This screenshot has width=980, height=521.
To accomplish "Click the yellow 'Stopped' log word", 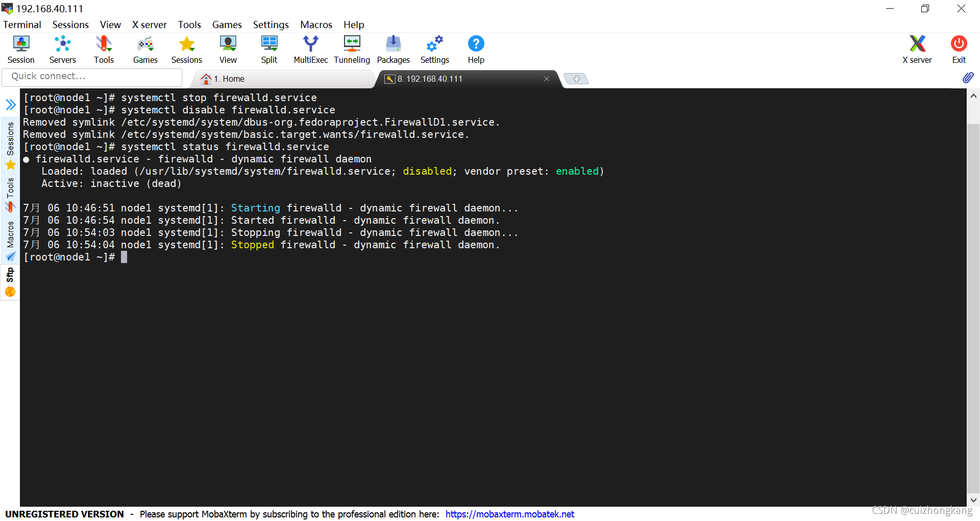I will point(252,245).
